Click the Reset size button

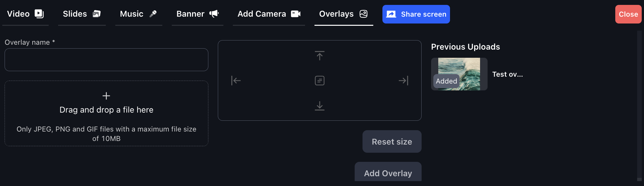[x=392, y=142]
